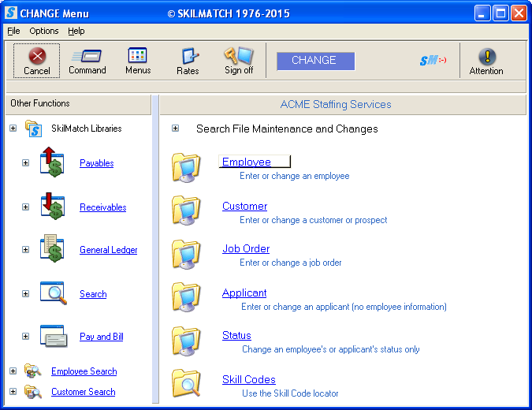Click the SkilMatch S title bar icon
Viewport: 532px width, 410px height.
click(11, 13)
